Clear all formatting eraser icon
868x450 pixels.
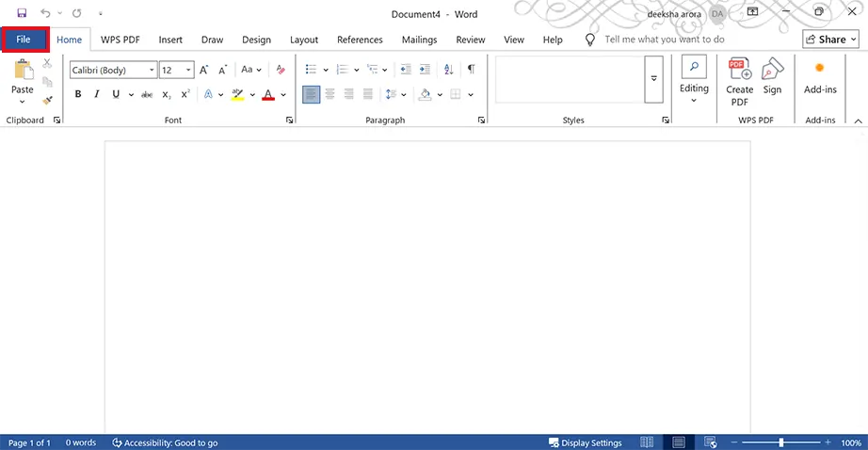[281, 70]
